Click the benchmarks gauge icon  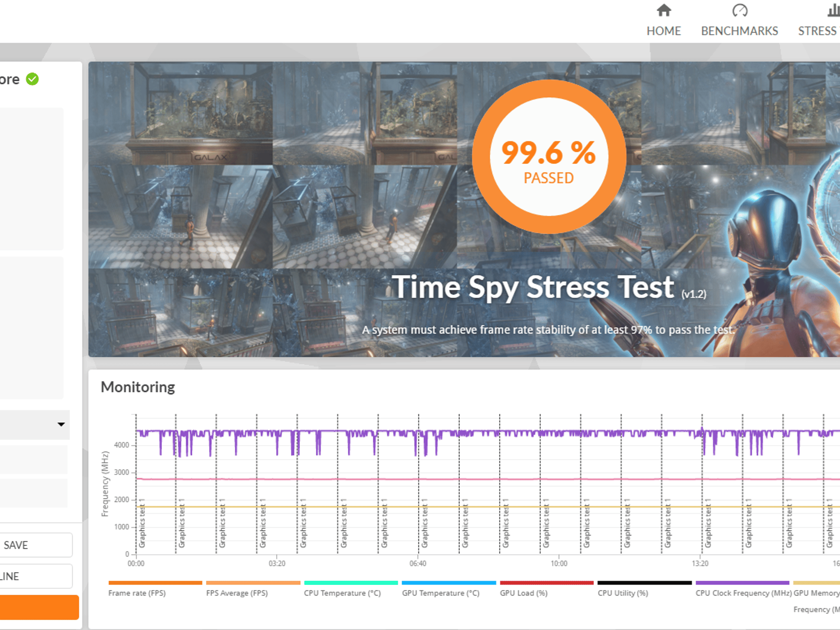[x=740, y=10]
